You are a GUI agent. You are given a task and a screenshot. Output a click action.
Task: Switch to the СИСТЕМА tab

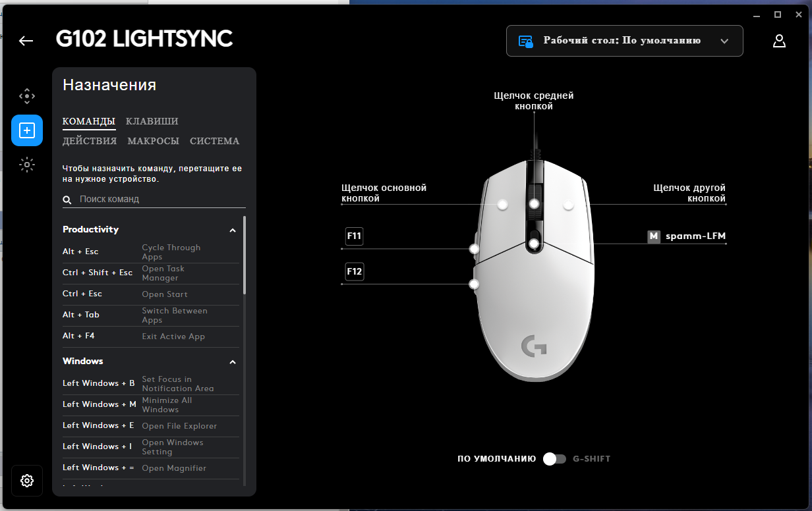[215, 142]
